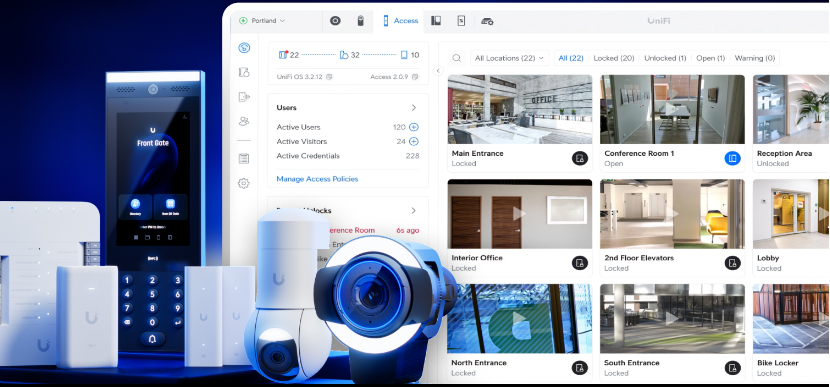Add an active user with plus icon
830x387 pixels.
[x=414, y=127]
